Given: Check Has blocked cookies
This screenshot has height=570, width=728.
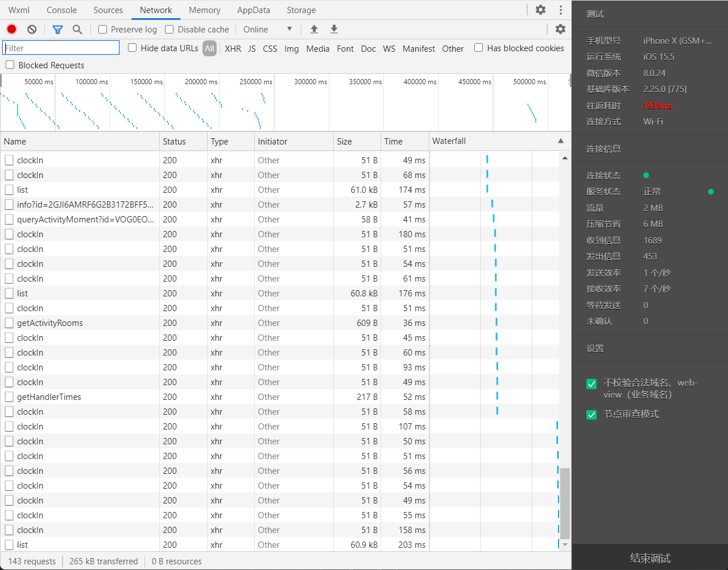Looking at the screenshot, I should point(478,48).
